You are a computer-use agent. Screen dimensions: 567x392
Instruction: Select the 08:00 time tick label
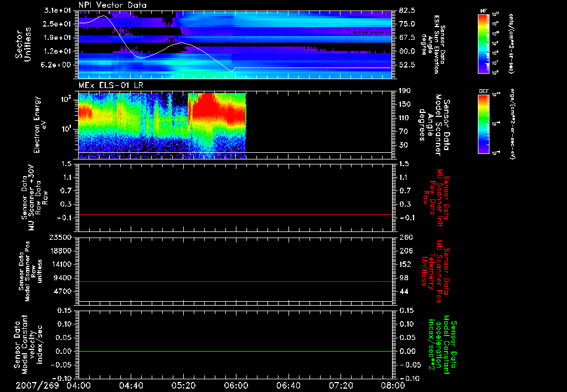coord(393,385)
